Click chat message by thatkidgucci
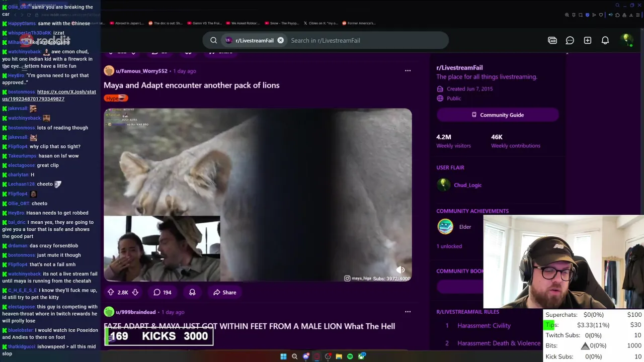644x362 pixels. click(x=49, y=350)
